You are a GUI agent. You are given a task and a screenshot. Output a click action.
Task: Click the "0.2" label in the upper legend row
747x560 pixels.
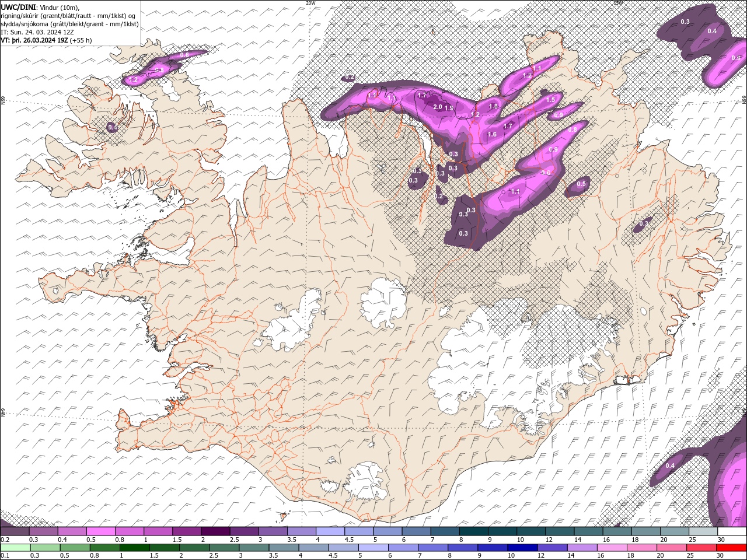(4, 540)
